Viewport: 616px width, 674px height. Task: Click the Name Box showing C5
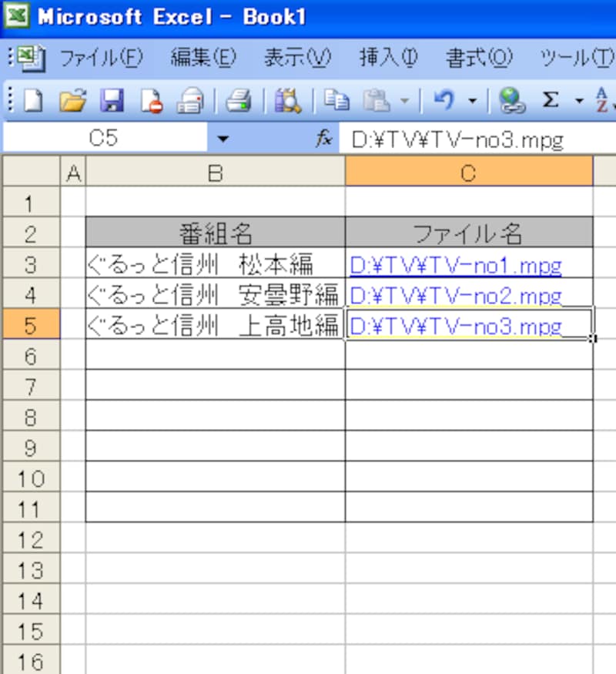(x=105, y=138)
